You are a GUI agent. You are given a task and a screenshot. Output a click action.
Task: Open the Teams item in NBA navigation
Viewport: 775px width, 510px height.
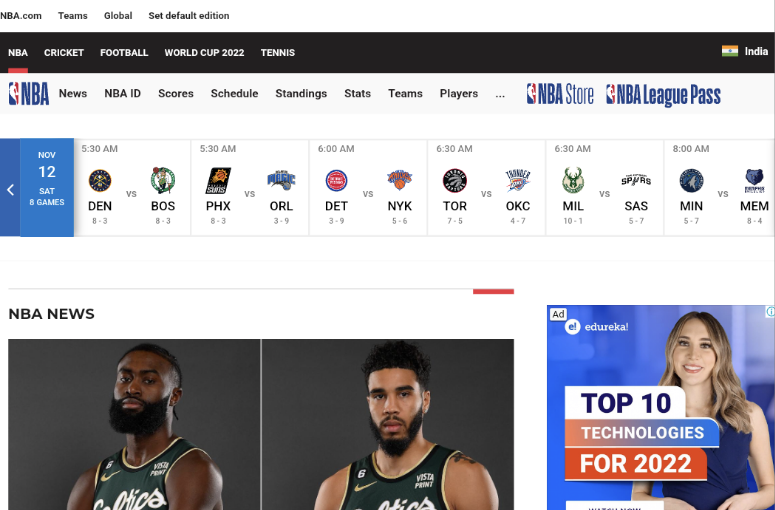[405, 93]
